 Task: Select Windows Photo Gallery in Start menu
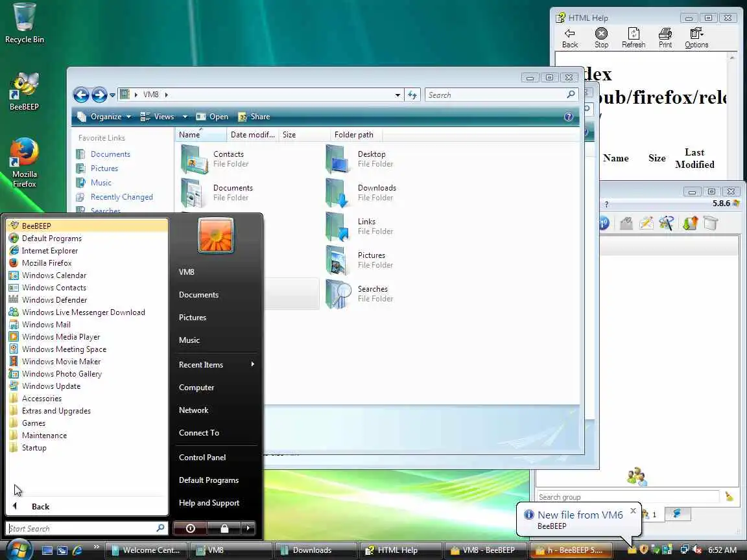tap(87, 374)
